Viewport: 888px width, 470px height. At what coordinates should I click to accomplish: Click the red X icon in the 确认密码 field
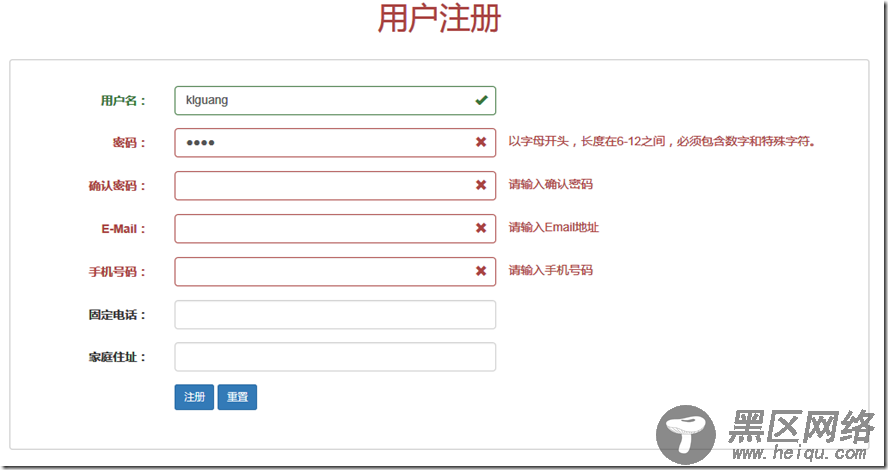click(481, 185)
